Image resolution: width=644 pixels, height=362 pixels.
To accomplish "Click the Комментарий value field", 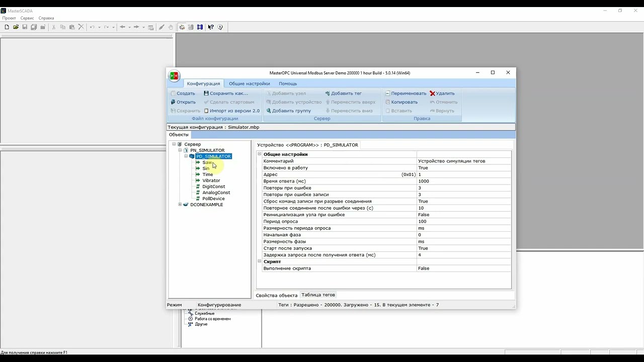I will [464, 161].
